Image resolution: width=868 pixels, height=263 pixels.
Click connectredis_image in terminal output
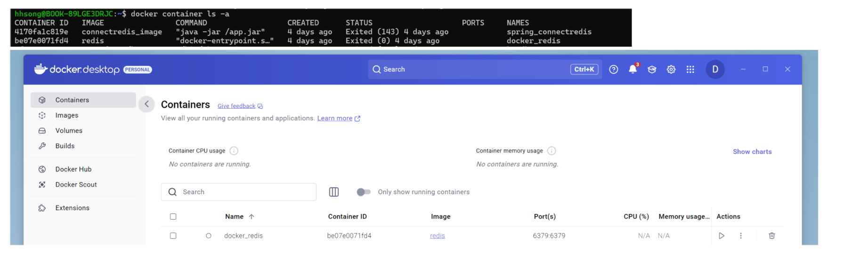pos(122,32)
